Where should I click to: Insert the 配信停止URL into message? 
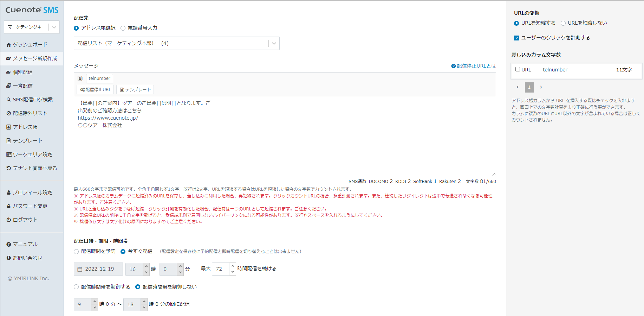point(96,90)
